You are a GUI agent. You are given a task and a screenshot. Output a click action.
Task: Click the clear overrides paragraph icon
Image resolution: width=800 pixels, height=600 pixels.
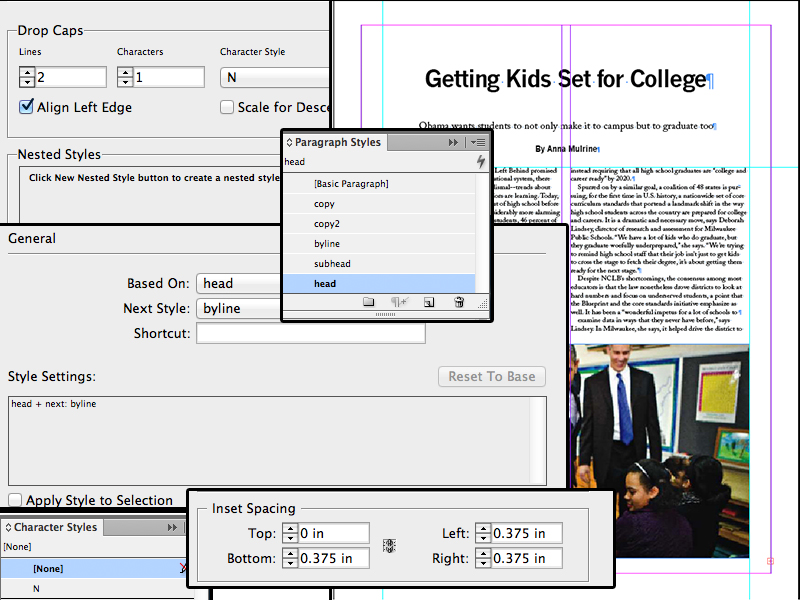(398, 302)
